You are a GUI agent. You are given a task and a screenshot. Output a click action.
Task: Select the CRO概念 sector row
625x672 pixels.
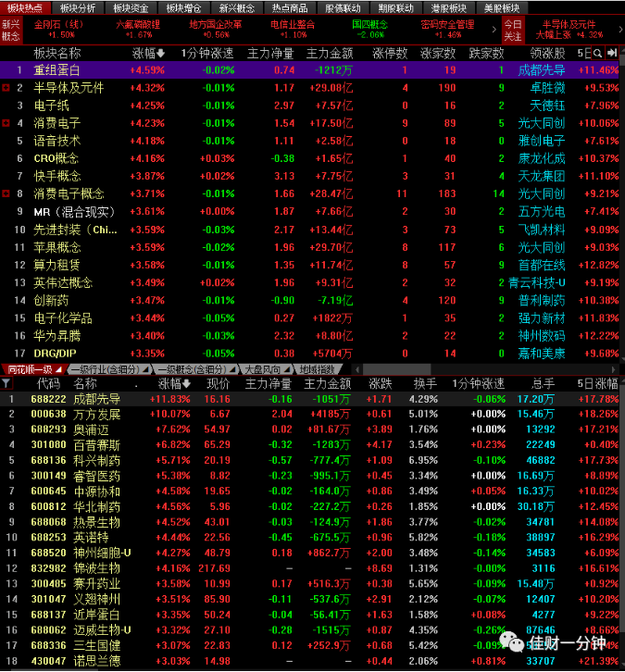(309, 158)
